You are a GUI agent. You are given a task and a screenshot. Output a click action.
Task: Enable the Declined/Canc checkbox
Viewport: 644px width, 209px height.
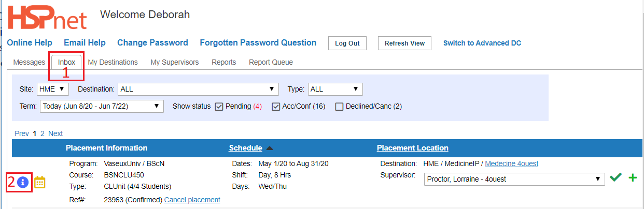point(339,107)
